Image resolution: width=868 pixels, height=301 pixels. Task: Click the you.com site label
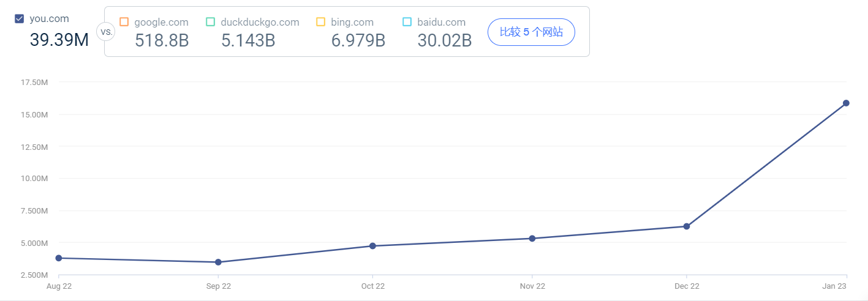click(49, 18)
